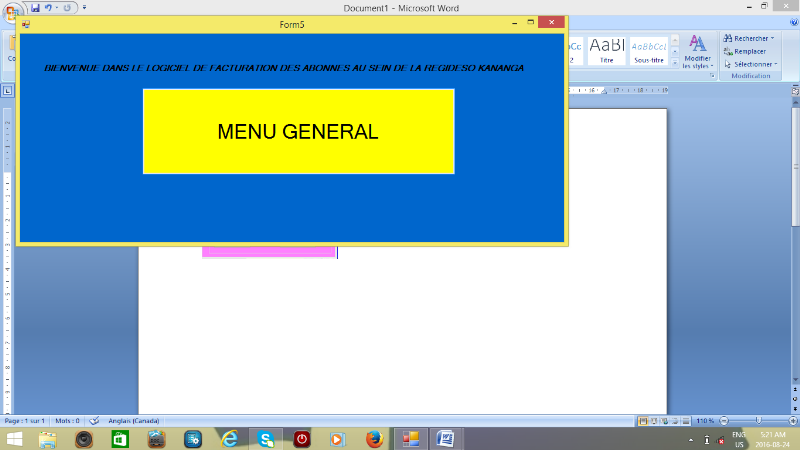Open Modifier les styles menu

click(697, 52)
